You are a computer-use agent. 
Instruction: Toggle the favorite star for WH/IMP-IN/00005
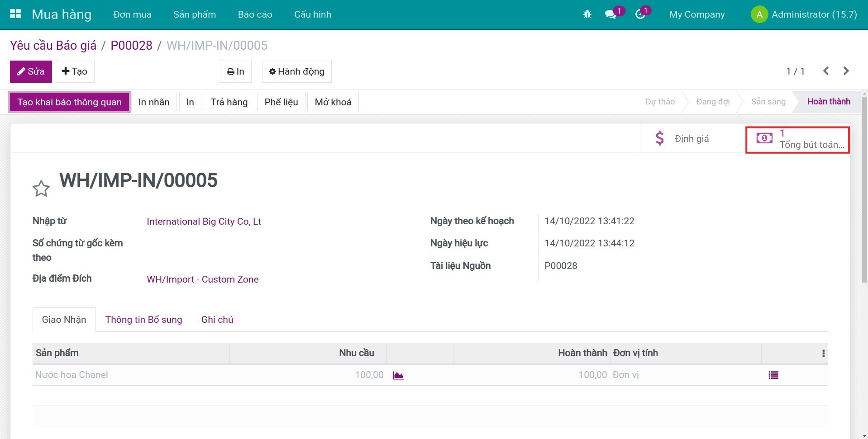click(x=41, y=189)
